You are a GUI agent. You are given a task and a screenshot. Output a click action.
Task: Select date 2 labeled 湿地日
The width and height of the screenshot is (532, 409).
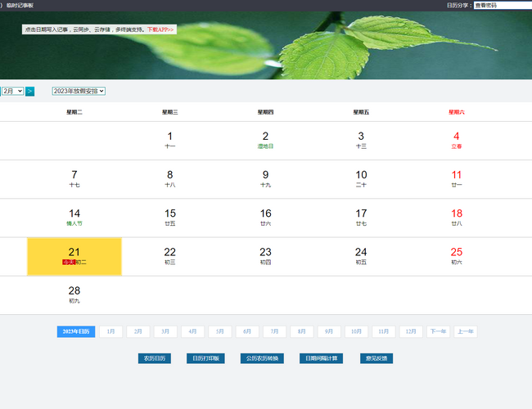[x=265, y=141]
